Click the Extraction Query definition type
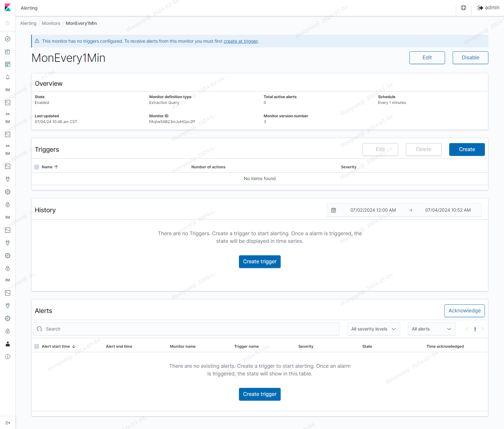 164,103
